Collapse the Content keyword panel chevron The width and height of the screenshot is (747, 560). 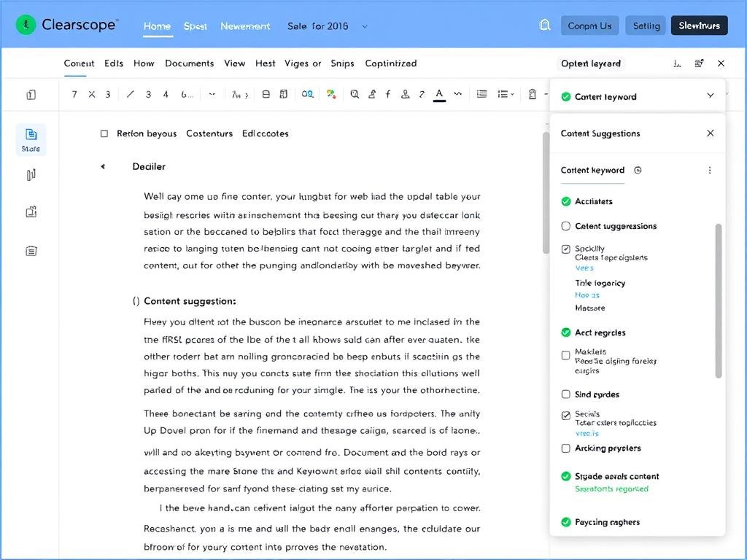tap(711, 96)
